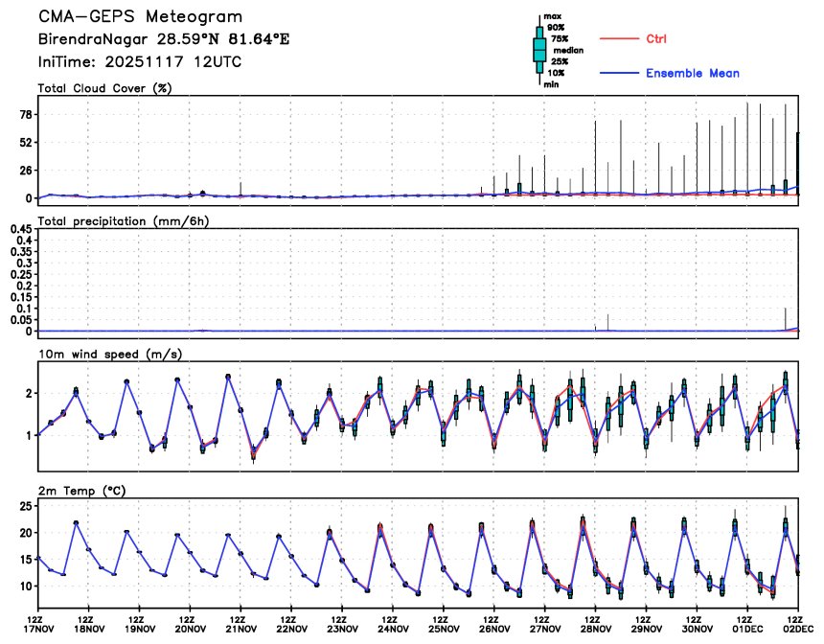The image size is (824, 644).
Task: Click the 1 tick on wind speed axis
Action: coord(29,435)
